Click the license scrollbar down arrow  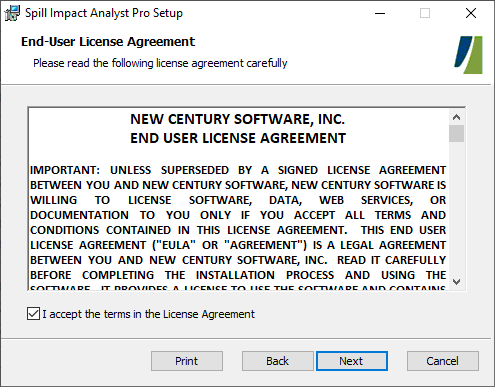(456, 282)
